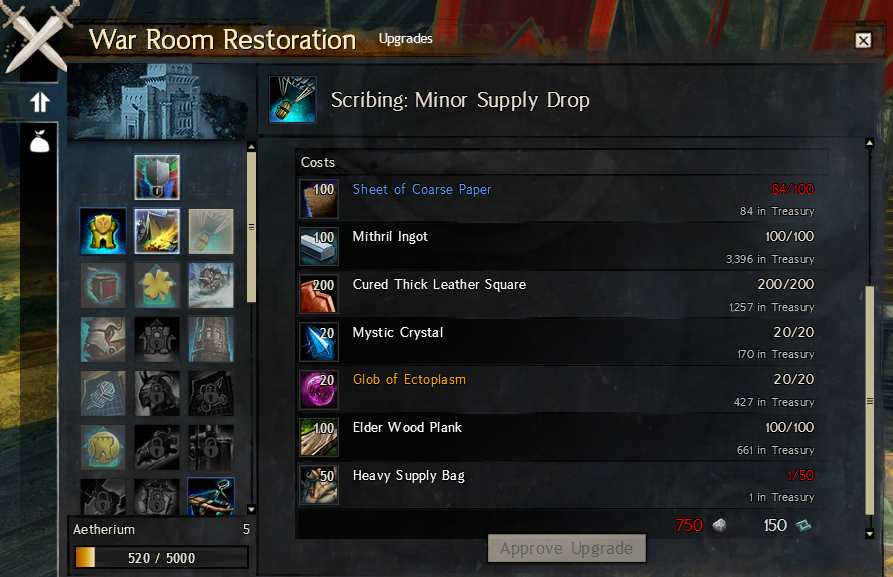Select the golden clover upgrade icon
Image resolution: width=893 pixels, height=577 pixels.
coord(157,285)
